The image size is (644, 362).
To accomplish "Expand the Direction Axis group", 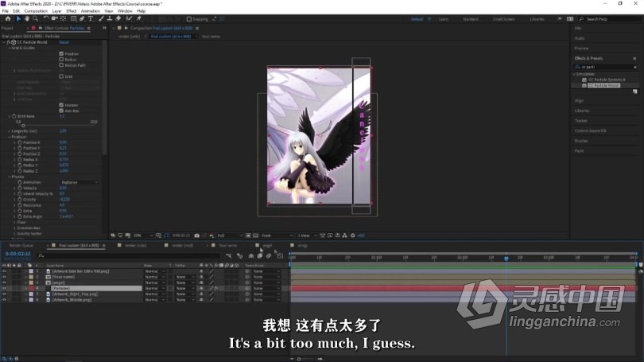I will coord(15,228).
